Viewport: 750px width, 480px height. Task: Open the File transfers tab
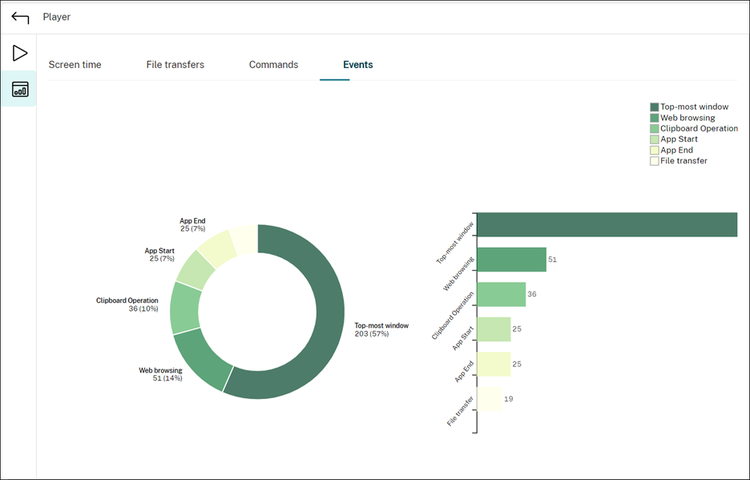[x=175, y=65]
